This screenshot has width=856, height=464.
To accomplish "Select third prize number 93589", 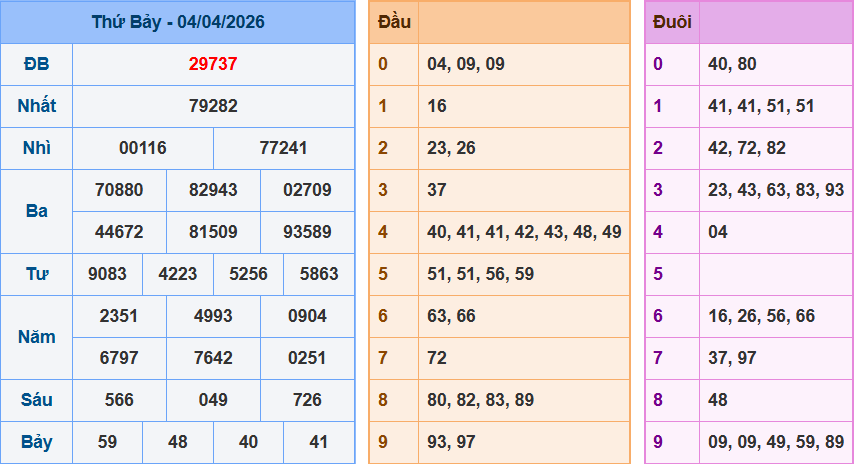I will tap(307, 232).
